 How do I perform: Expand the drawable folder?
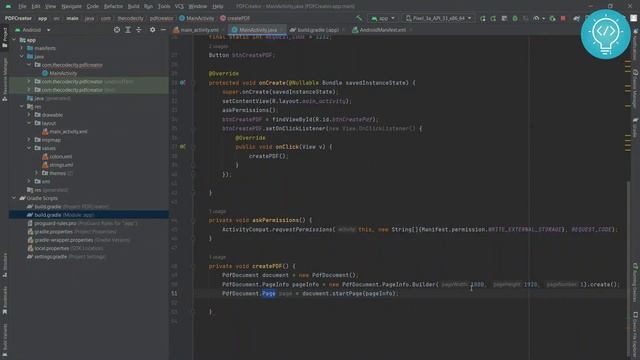(x=29, y=115)
